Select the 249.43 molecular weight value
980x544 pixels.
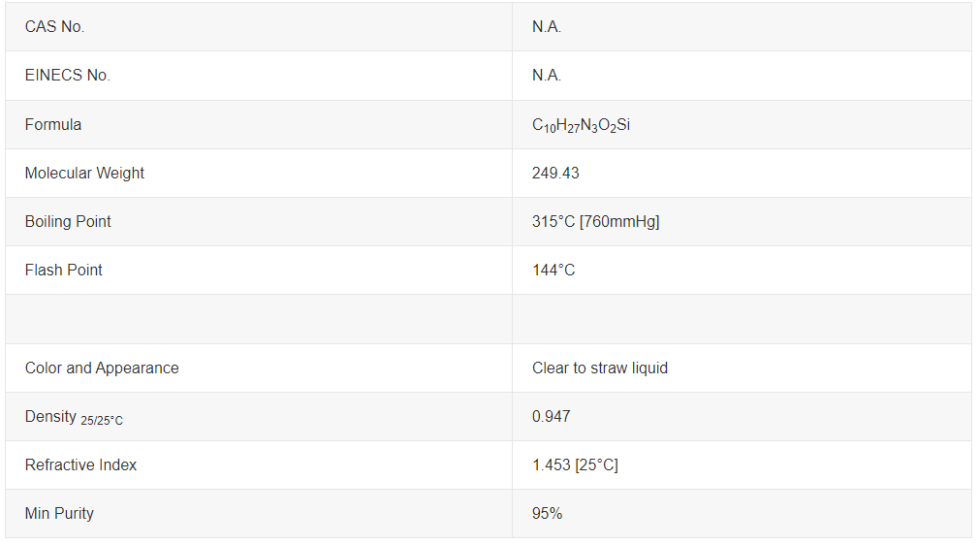pyautogui.click(x=555, y=173)
